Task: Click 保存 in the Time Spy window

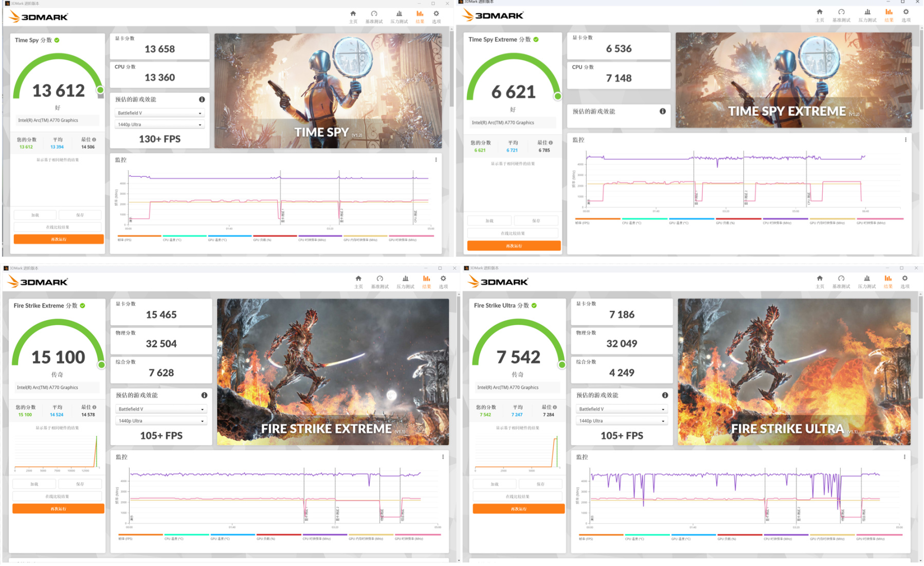Action: pyautogui.click(x=80, y=215)
